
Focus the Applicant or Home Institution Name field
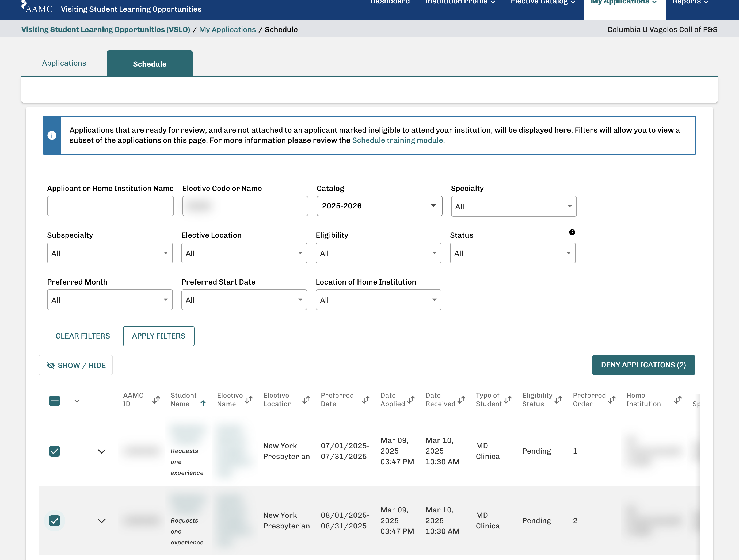coord(110,206)
